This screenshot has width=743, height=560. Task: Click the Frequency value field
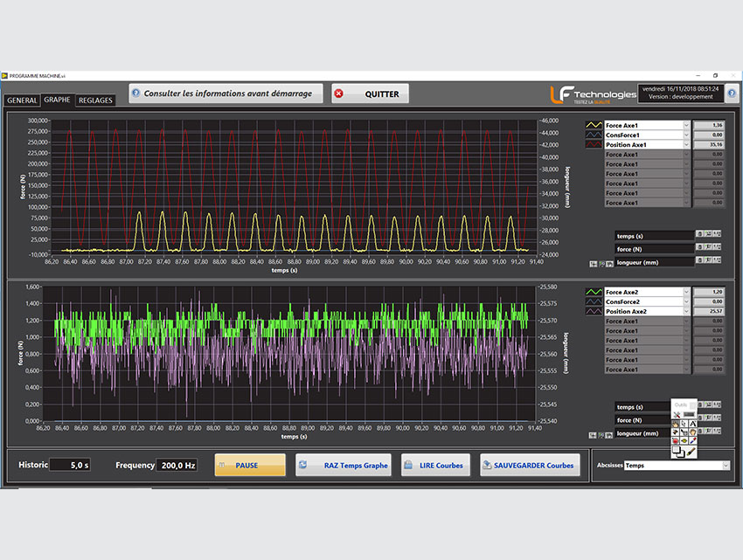[x=177, y=465]
